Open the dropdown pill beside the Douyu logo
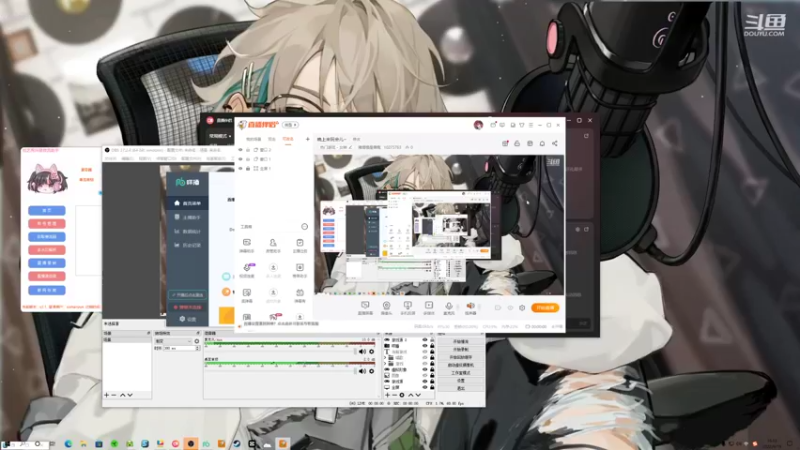This screenshot has width=800, height=450. point(290,124)
